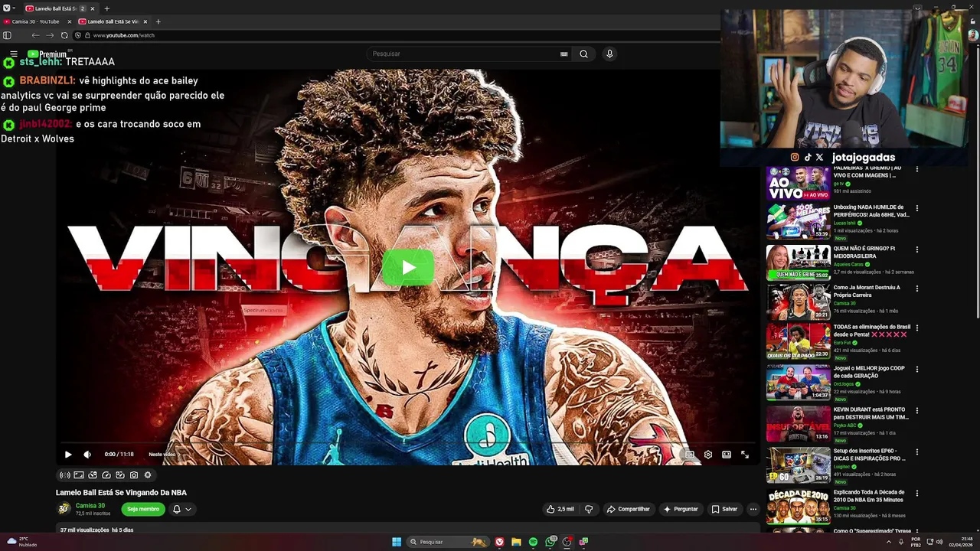Add a new tab to the tab stack
980x551 pixels.
tap(158, 21)
